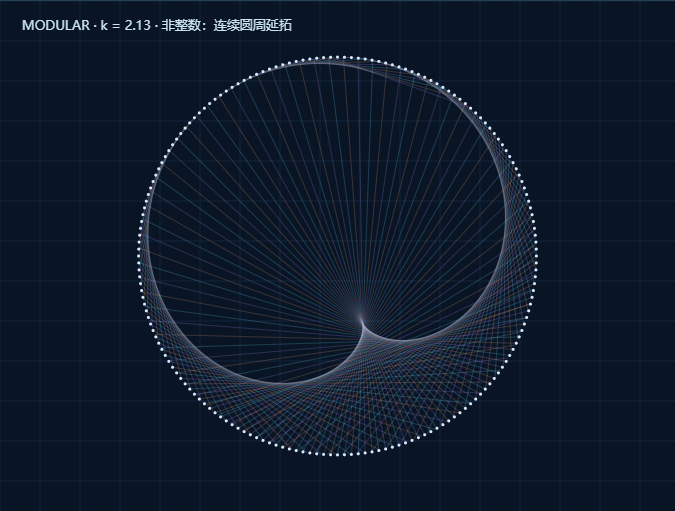This screenshot has height=511, width=675.
Task: Click the topmost dot on the circle
Action: tap(338, 57)
